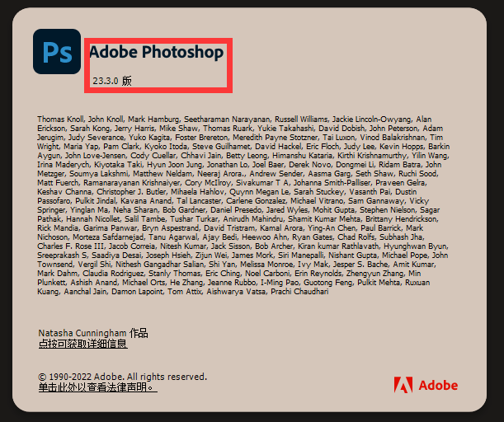The image size is (504, 422).
Task: Click the name 'Brittany Hendrickson' in the credits
Action: pyautogui.click(x=402, y=219)
